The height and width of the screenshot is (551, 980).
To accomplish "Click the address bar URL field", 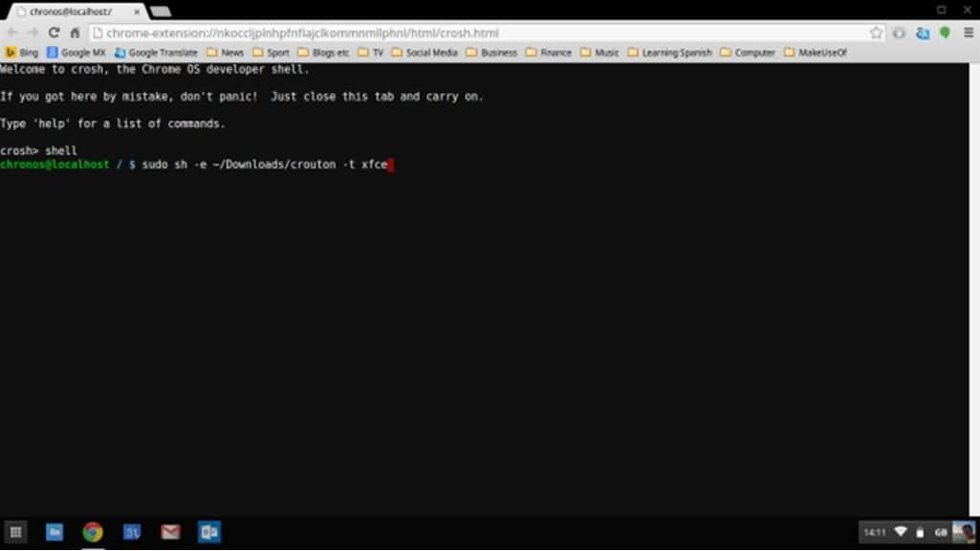I will tap(478, 33).
